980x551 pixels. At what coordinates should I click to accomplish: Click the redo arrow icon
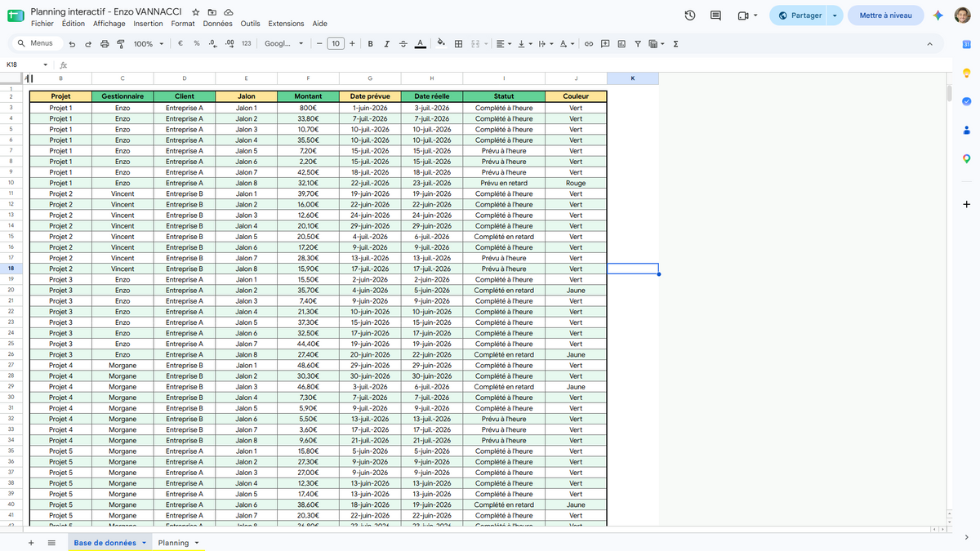click(x=88, y=44)
